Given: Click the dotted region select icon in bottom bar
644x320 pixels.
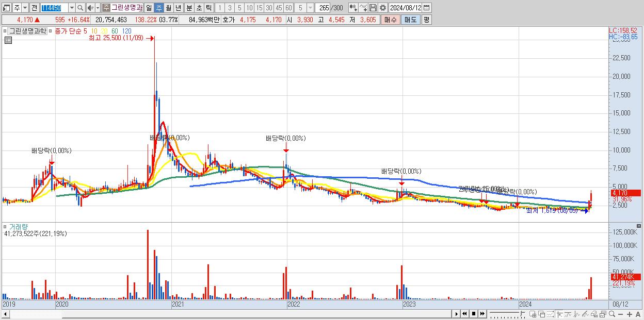Looking at the screenshot, I should (x=550, y=314).
